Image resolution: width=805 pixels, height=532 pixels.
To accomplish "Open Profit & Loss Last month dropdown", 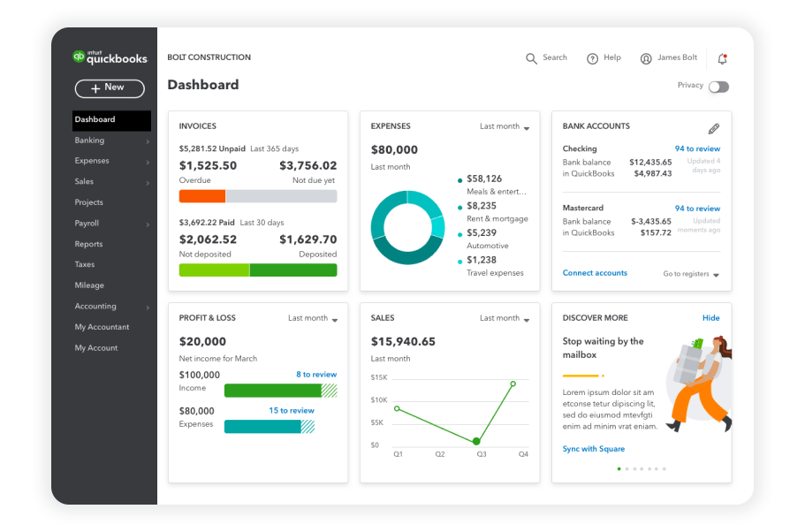I will coord(313,319).
